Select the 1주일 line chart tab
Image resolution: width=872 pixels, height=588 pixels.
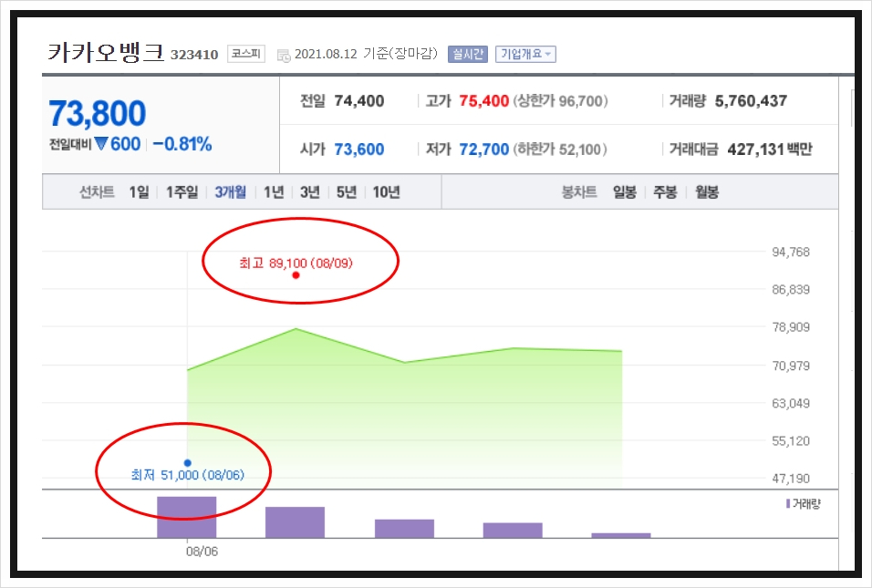tap(182, 192)
